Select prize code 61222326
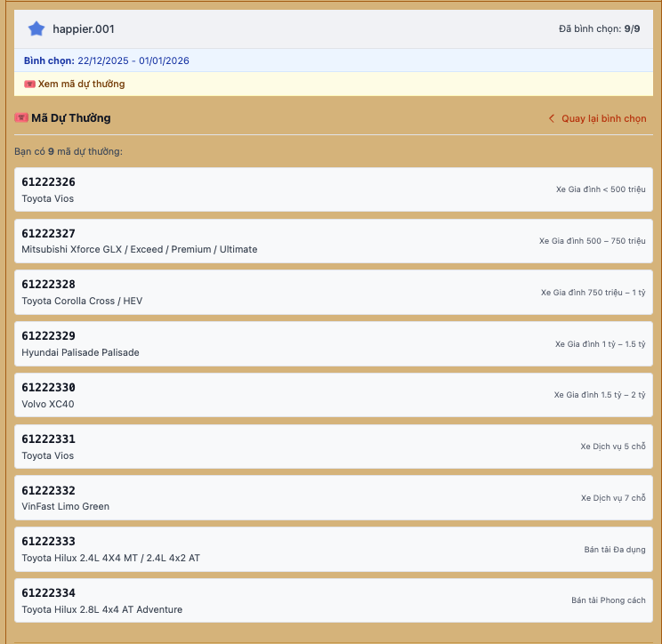662x644 pixels. 49,181
